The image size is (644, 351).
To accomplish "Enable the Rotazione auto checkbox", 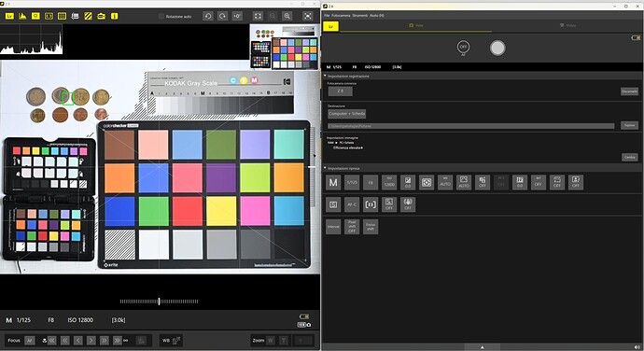I will (x=161, y=17).
